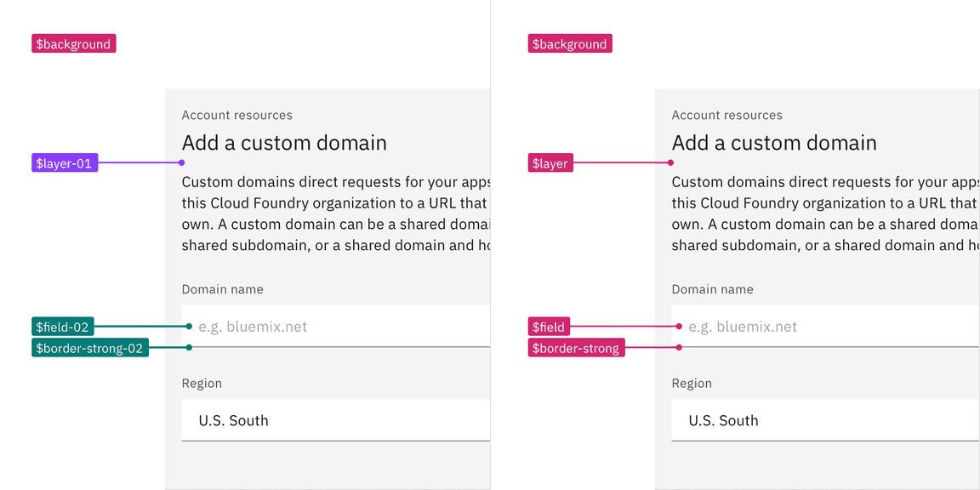Click the Account resources breadcrumb on the right

[726, 115]
